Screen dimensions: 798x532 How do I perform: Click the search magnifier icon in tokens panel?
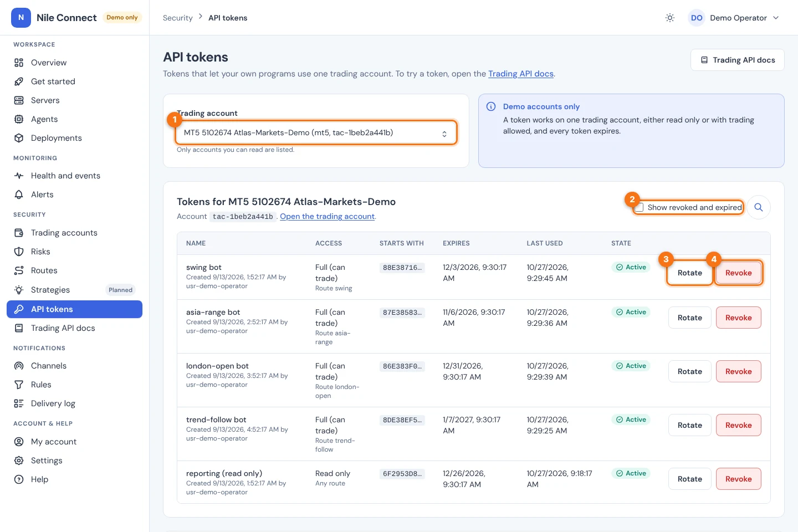click(759, 207)
